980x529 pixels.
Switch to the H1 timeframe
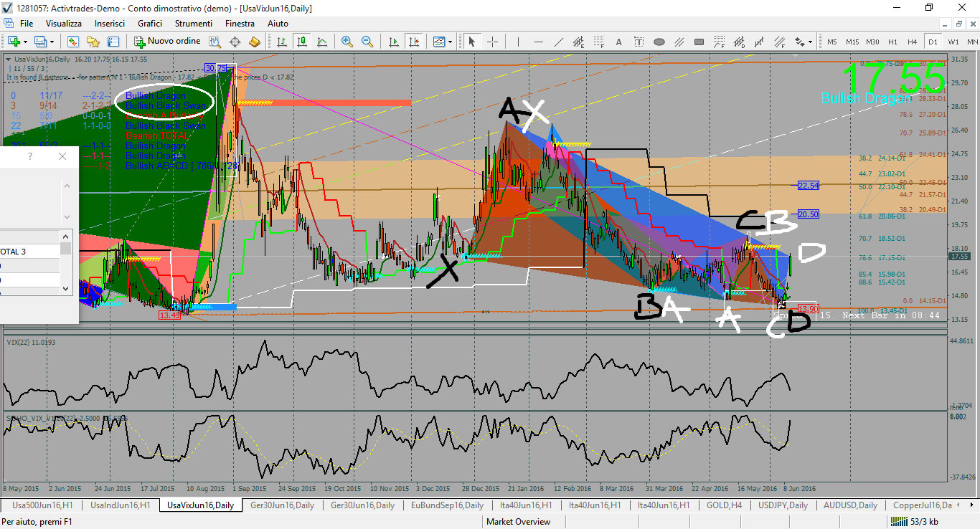(x=892, y=42)
